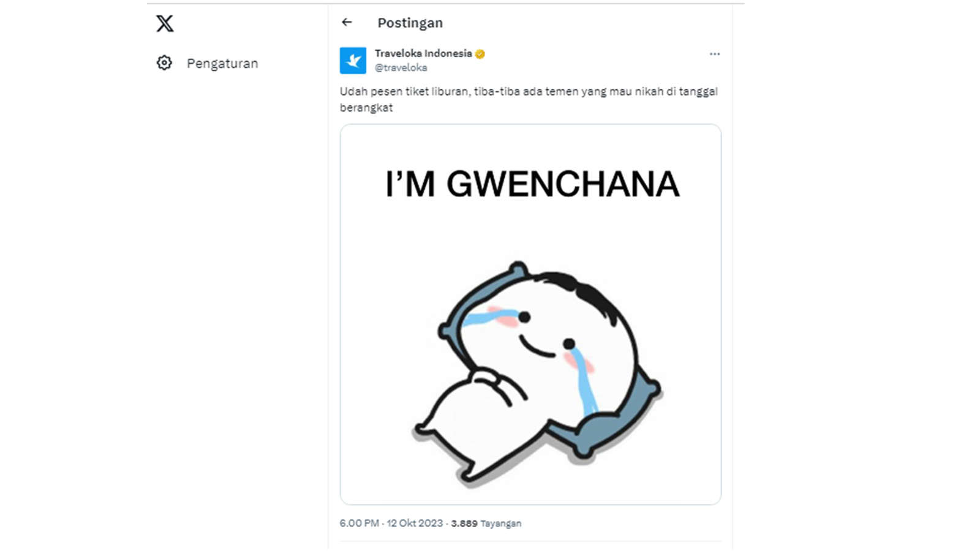
Task: Open the Pengaturan menu item
Action: (222, 64)
